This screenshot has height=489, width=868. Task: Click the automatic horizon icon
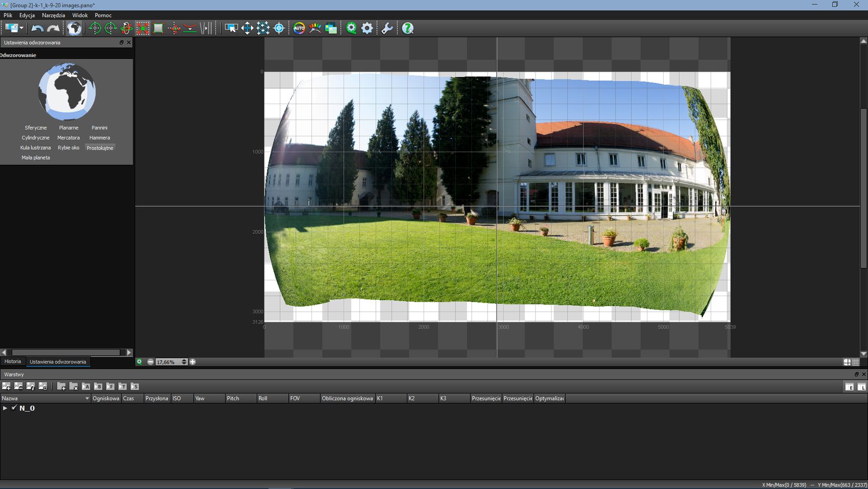coord(190,28)
